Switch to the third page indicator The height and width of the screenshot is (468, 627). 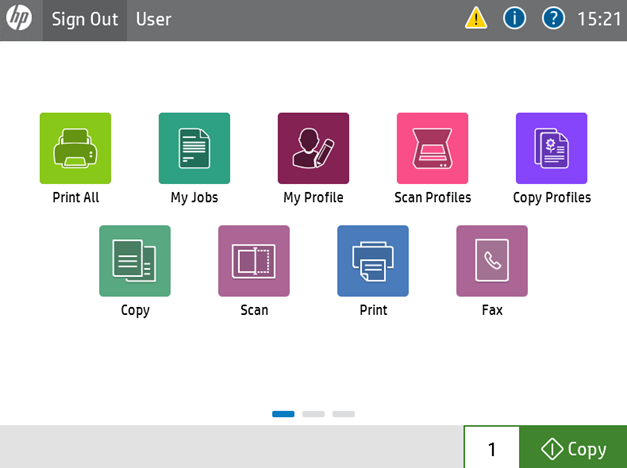click(x=343, y=413)
